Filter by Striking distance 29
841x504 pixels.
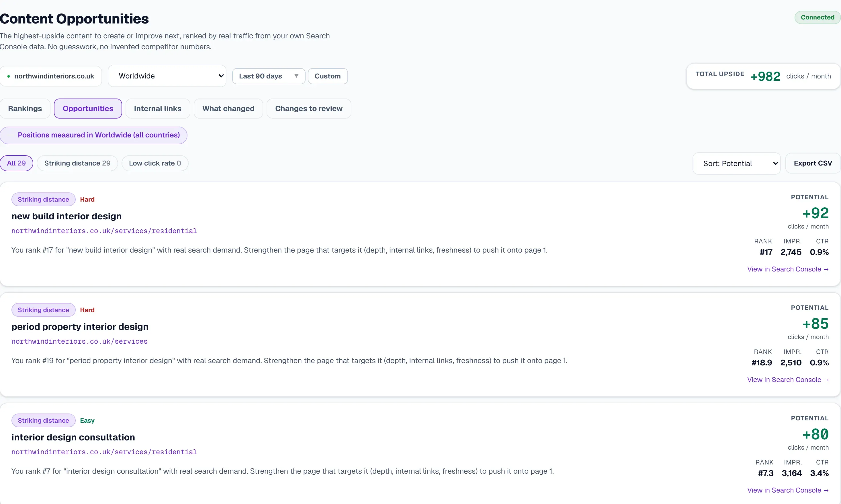tap(77, 163)
